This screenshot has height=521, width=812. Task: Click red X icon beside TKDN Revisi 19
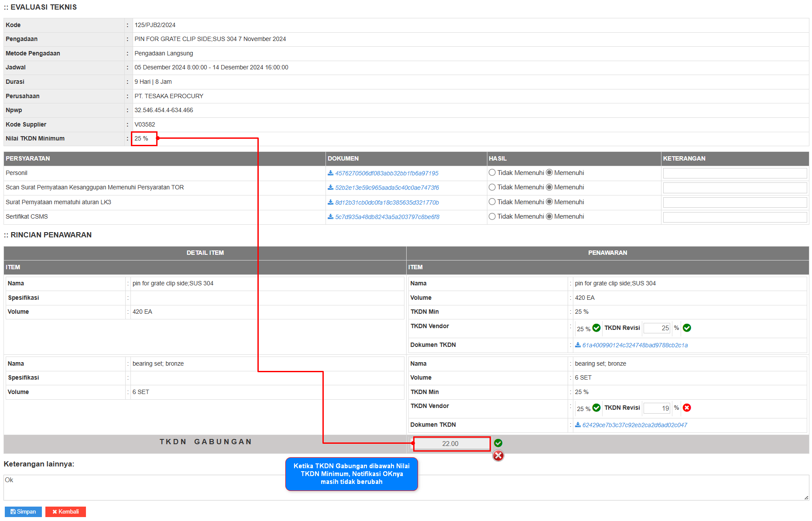pyautogui.click(x=687, y=408)
